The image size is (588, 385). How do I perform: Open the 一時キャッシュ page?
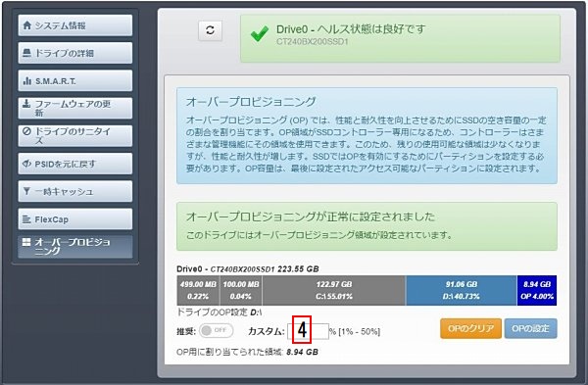[x=75, y=191]
